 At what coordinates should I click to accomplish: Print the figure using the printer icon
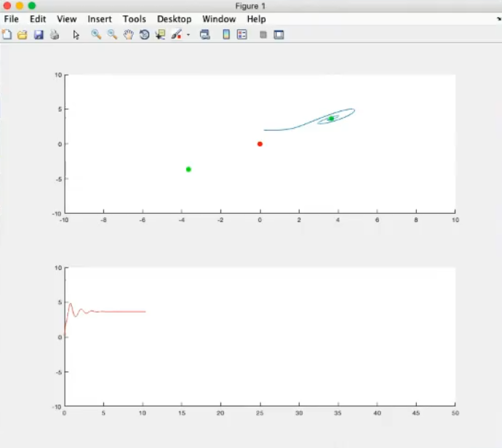coord(54,34)
